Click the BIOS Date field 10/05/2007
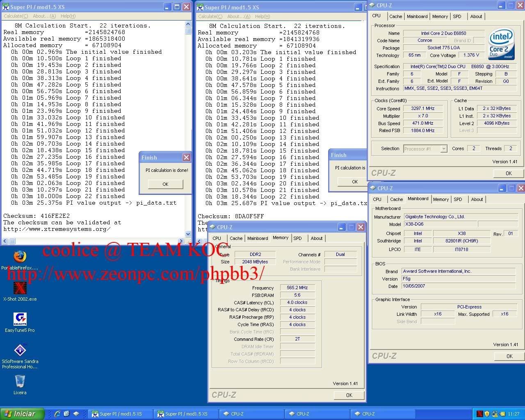 click(x=459, y=286)
